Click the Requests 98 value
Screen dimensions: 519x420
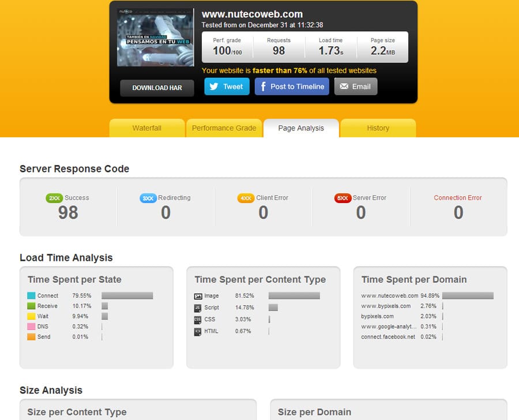point(279,51)
